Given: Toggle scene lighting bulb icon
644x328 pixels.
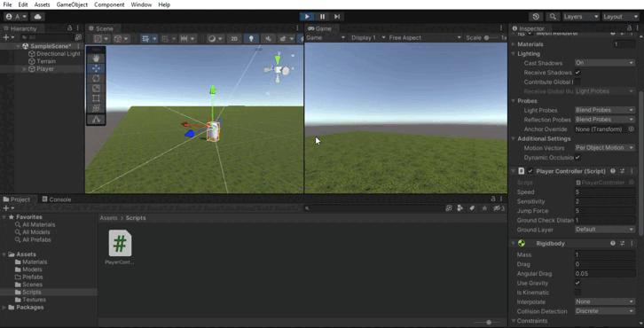Looking at the screenshot, I should point(251,39).
